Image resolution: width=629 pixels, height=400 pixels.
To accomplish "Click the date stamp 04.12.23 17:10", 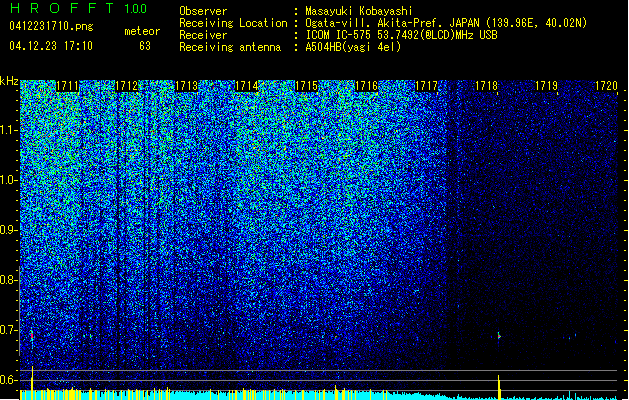I will 51,46.
